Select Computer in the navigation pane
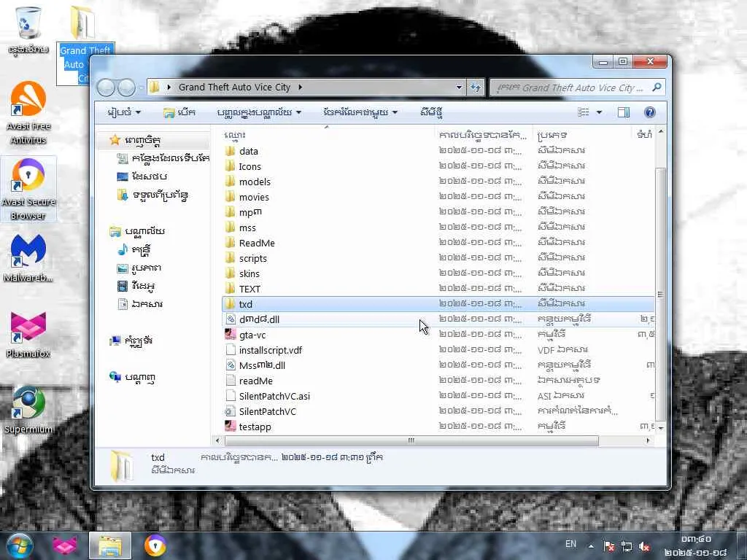The width and height of the screenshot is (747, 560). [131, 341]
